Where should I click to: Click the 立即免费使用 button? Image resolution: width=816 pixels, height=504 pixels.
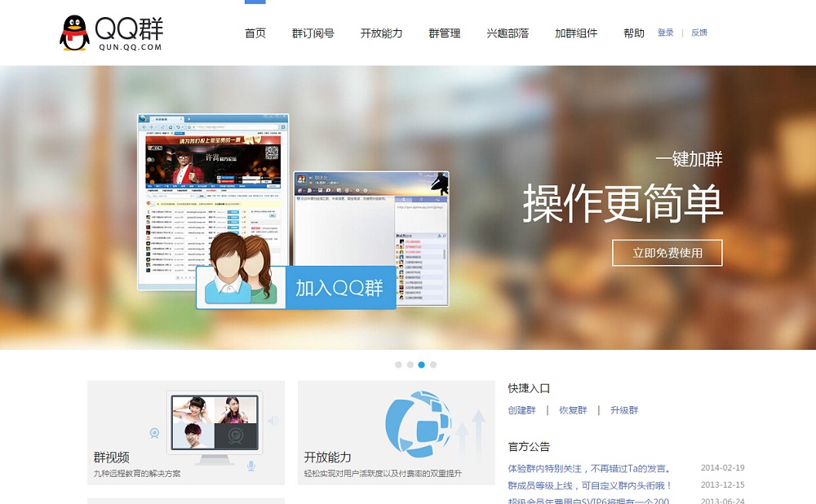pyautogui.click(x=667, y=253)
